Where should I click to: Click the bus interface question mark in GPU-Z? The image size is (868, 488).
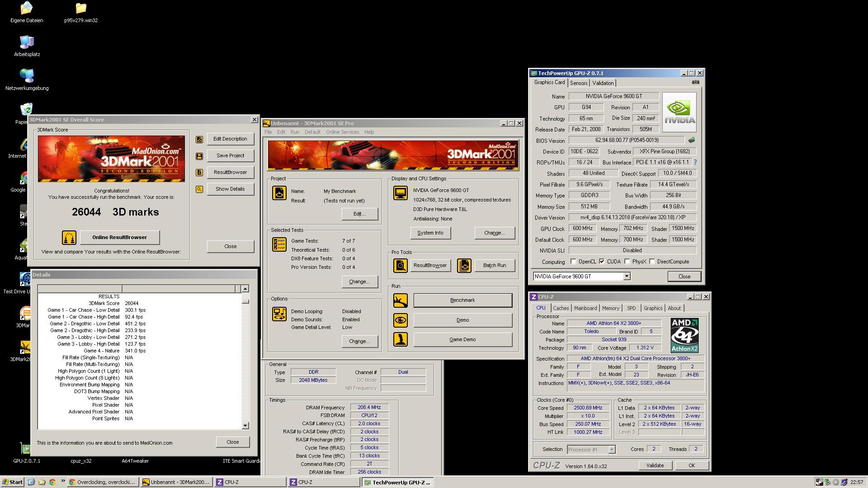695,162
